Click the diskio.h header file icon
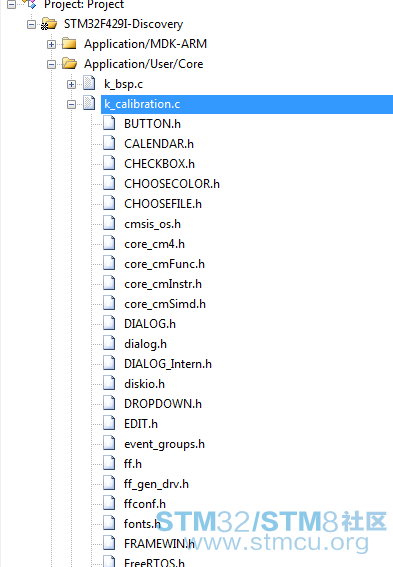Viewport: 393px width, 567px height. click(x=109, y=383)
